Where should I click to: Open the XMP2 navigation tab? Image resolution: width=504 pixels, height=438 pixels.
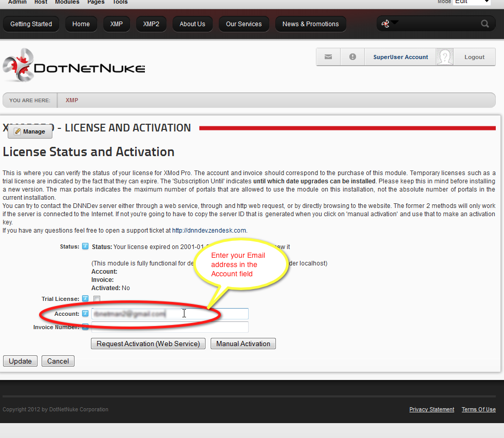coord(151,24)
